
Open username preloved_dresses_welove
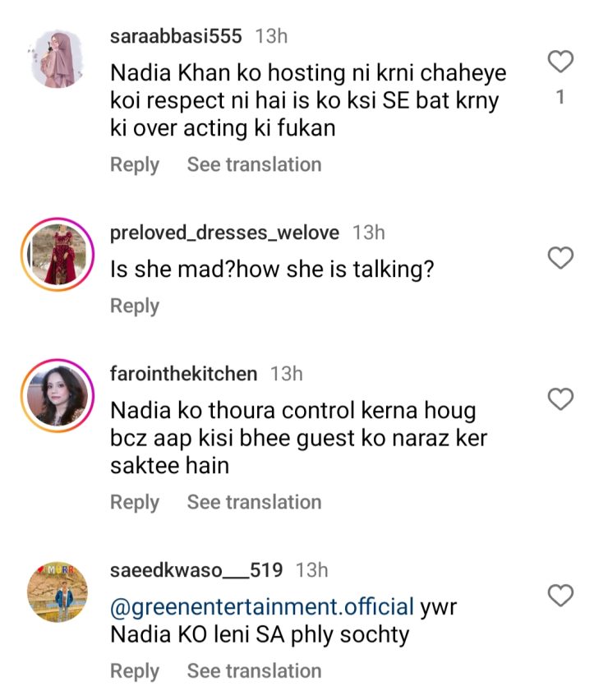[x=224, y=233]
